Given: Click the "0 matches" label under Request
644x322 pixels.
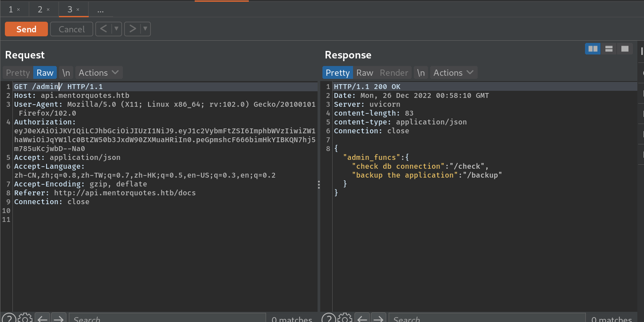Looking at the screenshot, I should (292, 319).
